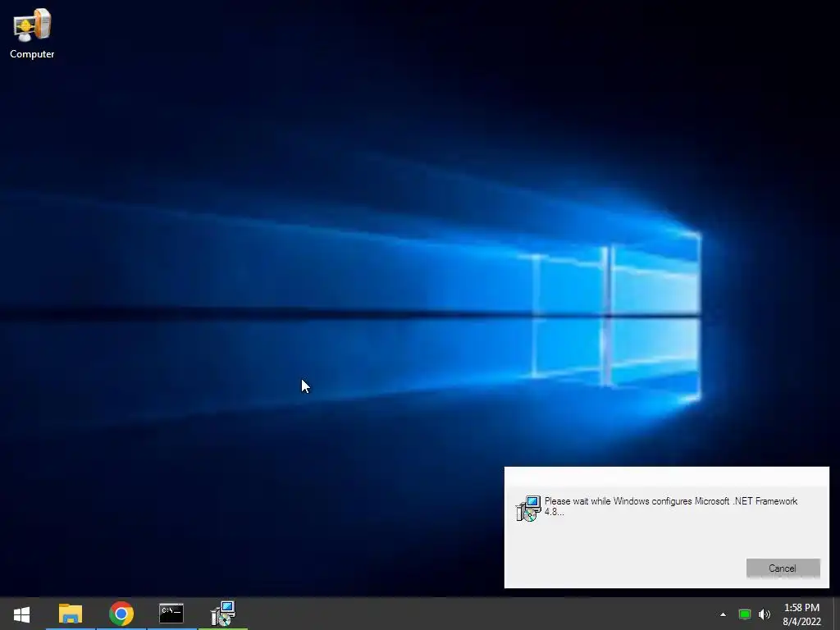
Task: Click the green monitor tray icon
Action: pos(745,614)
